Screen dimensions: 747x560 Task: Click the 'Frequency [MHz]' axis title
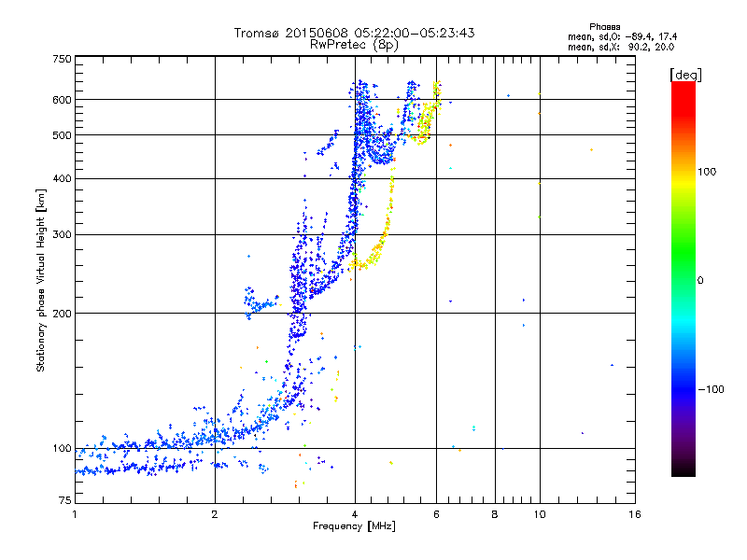coord(354,526)
